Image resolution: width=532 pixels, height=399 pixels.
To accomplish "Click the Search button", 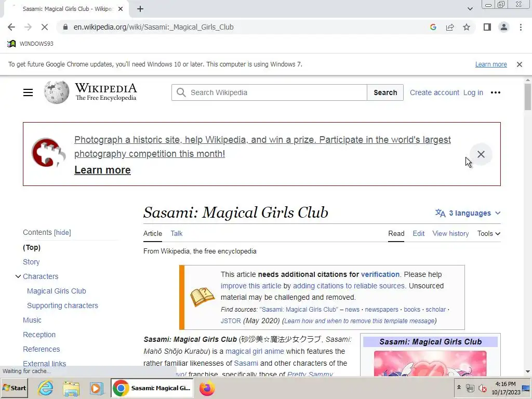I will click(385, 92).
